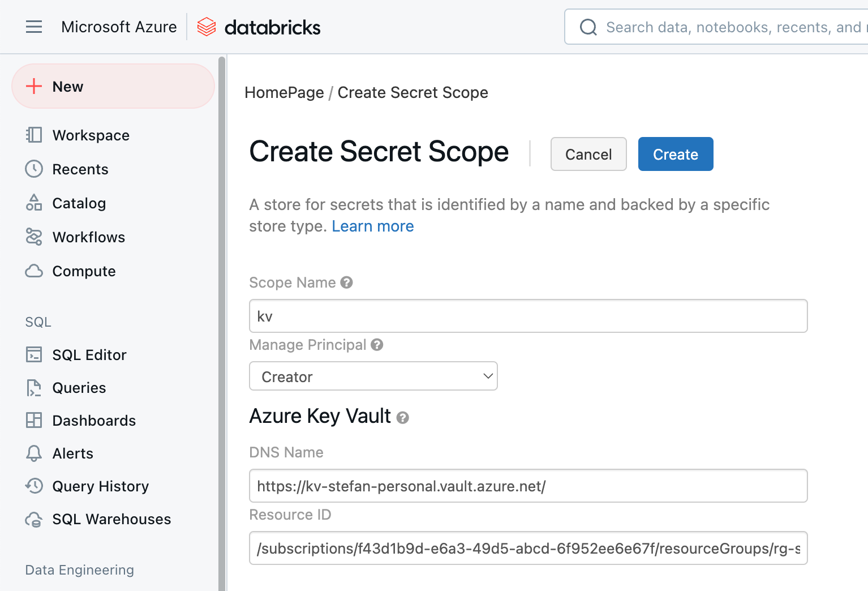Click the HomePage breadcrumb link
This screenshot has width=868, height=591.
point(284,92)
